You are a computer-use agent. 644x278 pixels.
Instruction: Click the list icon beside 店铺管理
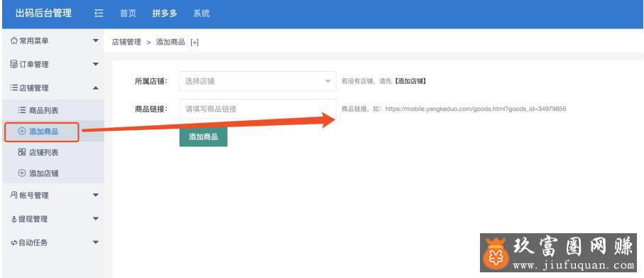14,87
